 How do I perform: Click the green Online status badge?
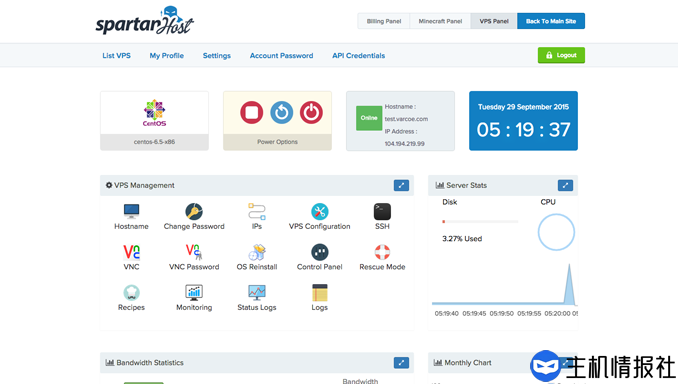[369, 118]
